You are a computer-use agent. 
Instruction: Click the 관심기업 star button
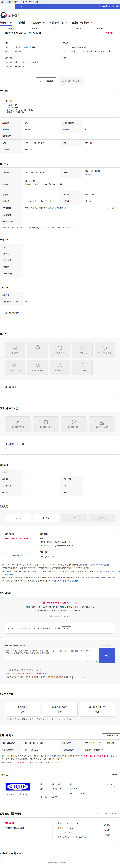pyautogui.click(x=11, y=794)
